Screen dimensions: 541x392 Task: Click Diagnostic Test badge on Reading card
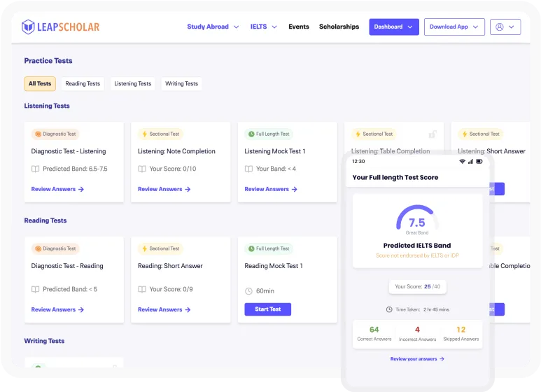click(55, 248)
